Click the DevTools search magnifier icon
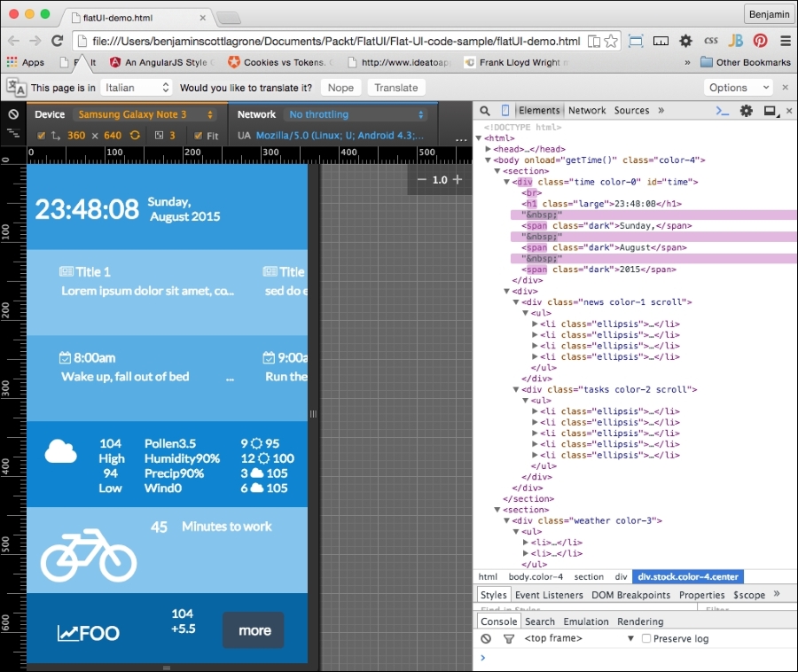The width and height of the screenshot is (798, 672). click(x=485, y=111)
